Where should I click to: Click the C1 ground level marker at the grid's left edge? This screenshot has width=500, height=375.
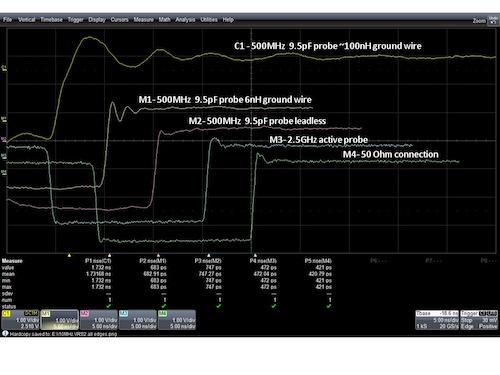pyautogui.click(x=4, y=68)
